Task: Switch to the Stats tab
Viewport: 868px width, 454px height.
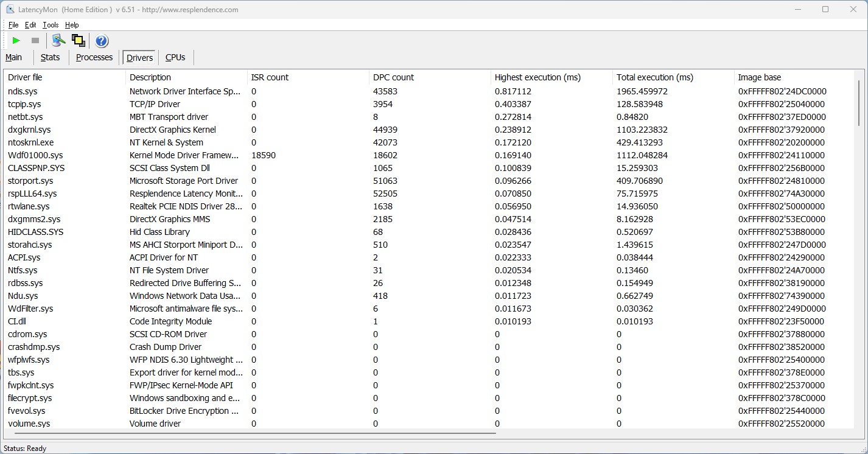Action: 50,57
